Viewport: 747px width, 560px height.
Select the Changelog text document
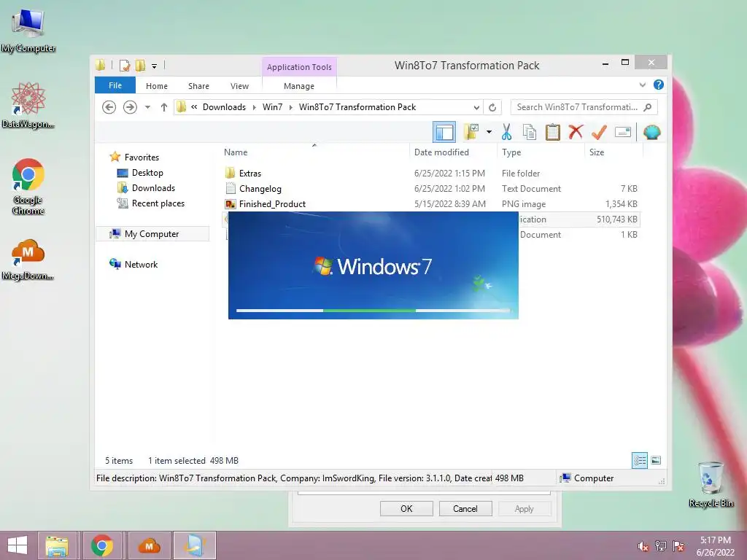point(260,189)
